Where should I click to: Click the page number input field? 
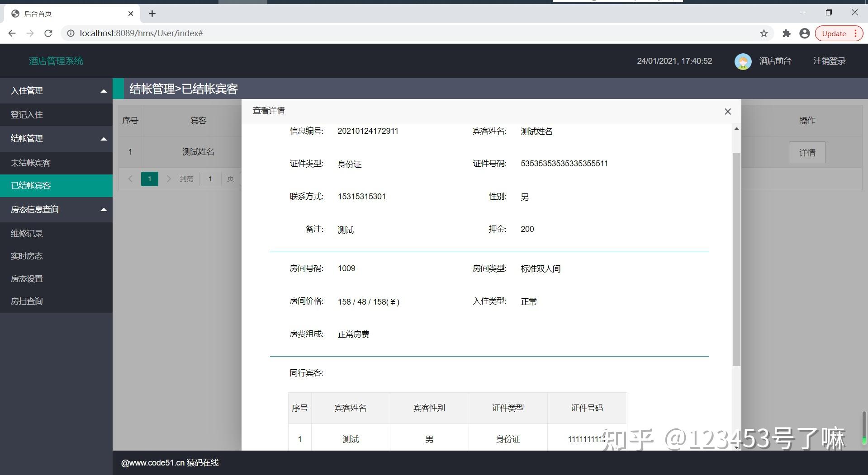tap(210, 179)
